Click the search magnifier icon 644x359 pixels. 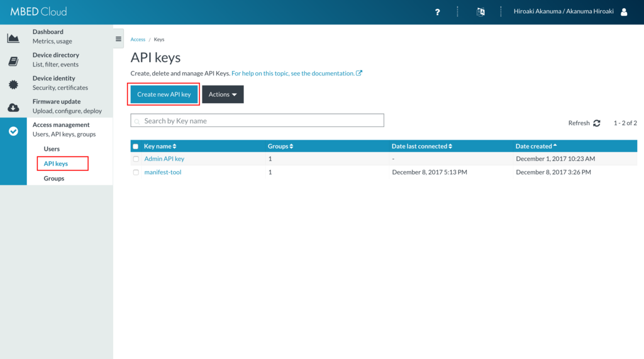137,121
